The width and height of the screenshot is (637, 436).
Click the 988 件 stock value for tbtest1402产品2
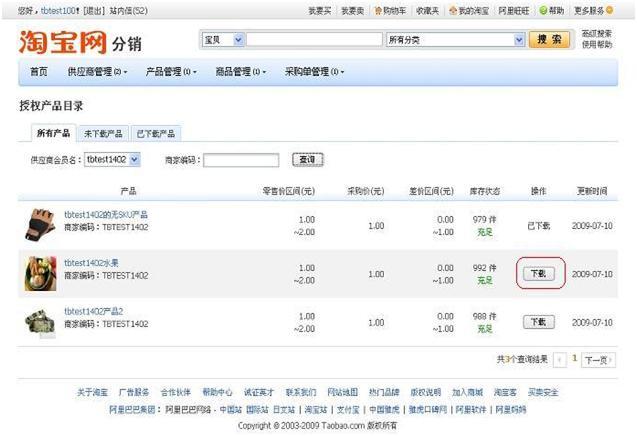pos(484,316)
